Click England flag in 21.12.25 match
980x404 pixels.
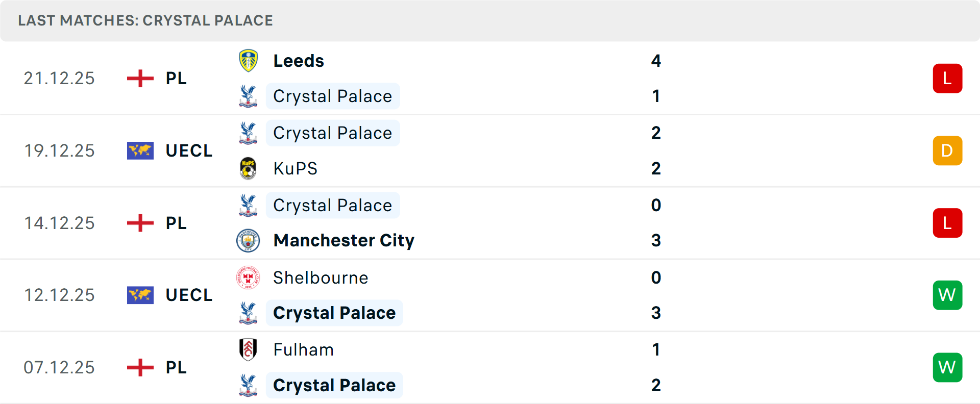point(140,79)
